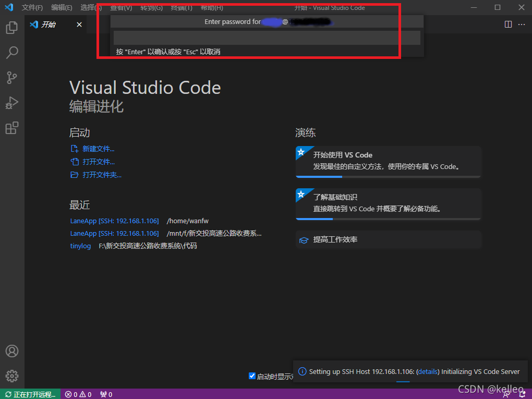This screenshot has width=532, height=399.
Task: Click 新建文件... link
Action: (x=99, y=149)
